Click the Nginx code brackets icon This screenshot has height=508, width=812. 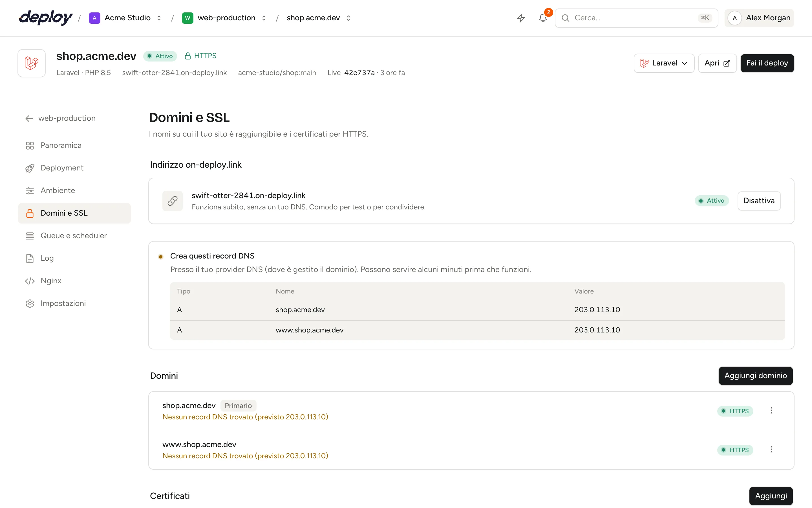pos(30,281)
